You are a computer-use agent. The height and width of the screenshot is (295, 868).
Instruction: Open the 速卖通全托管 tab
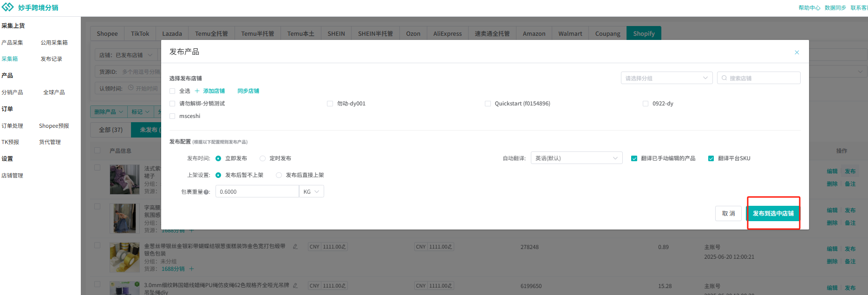click(x=492, y=33)
